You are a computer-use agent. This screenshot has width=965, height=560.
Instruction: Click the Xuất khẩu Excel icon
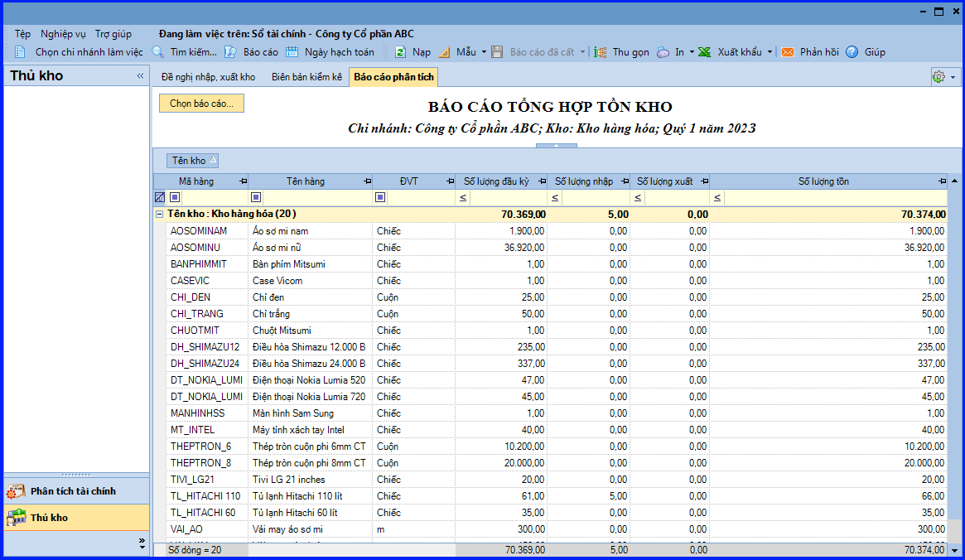(705, 52)
